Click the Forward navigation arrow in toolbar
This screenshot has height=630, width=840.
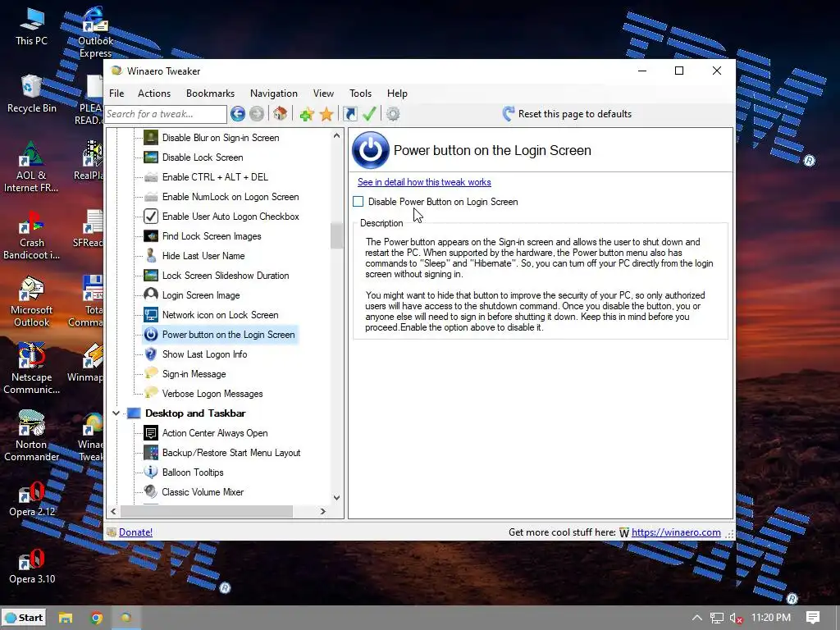coord(257,113)
